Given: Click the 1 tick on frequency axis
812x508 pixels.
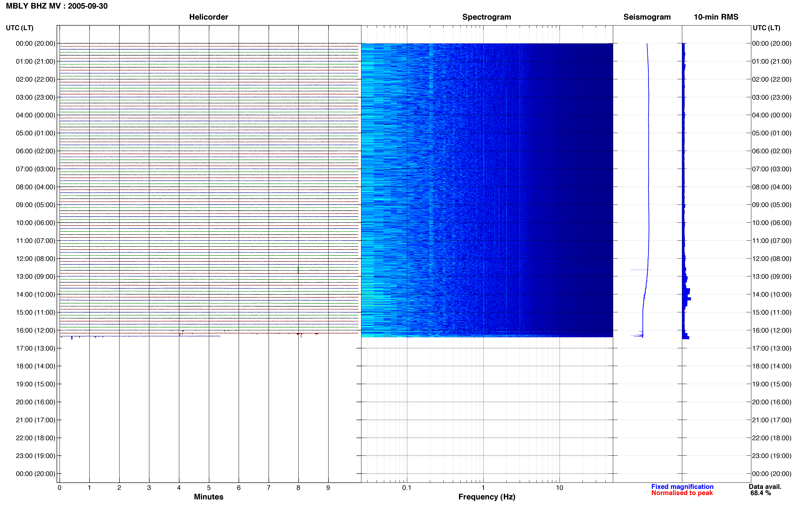Looking at the screenshot, I should coord(483,488).
